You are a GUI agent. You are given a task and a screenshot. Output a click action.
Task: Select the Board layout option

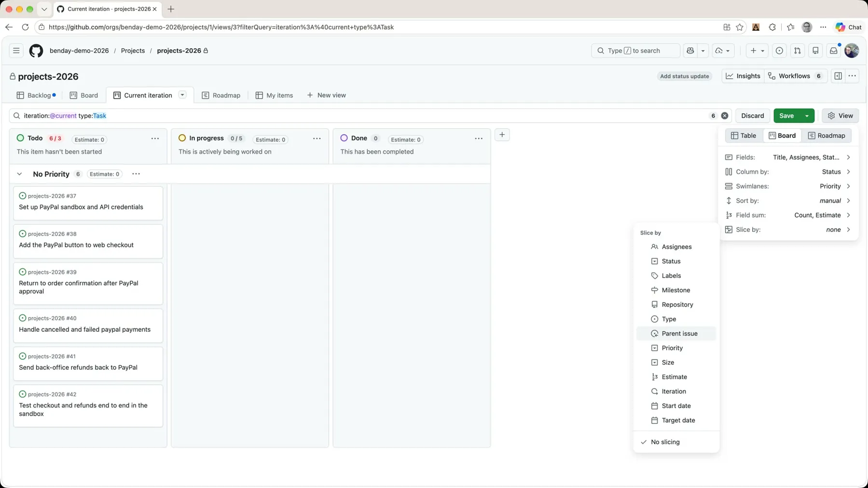pyautogui.click(x=782, y=136)
